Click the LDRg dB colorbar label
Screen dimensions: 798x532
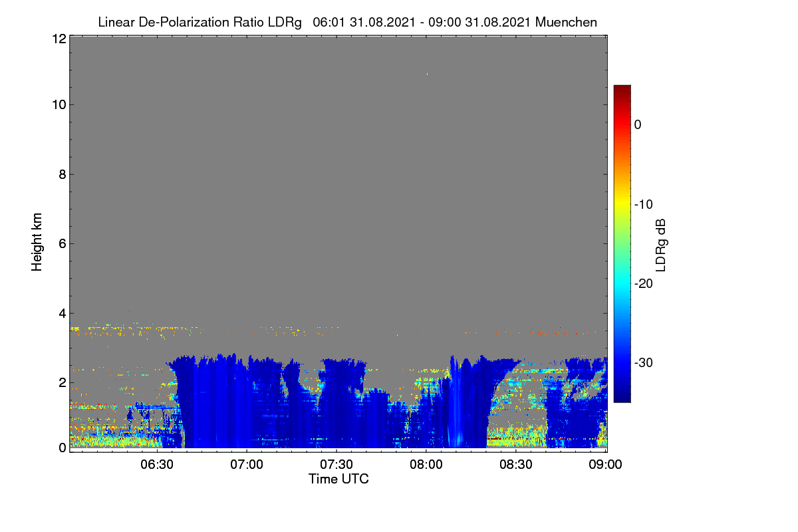point(660,244)
